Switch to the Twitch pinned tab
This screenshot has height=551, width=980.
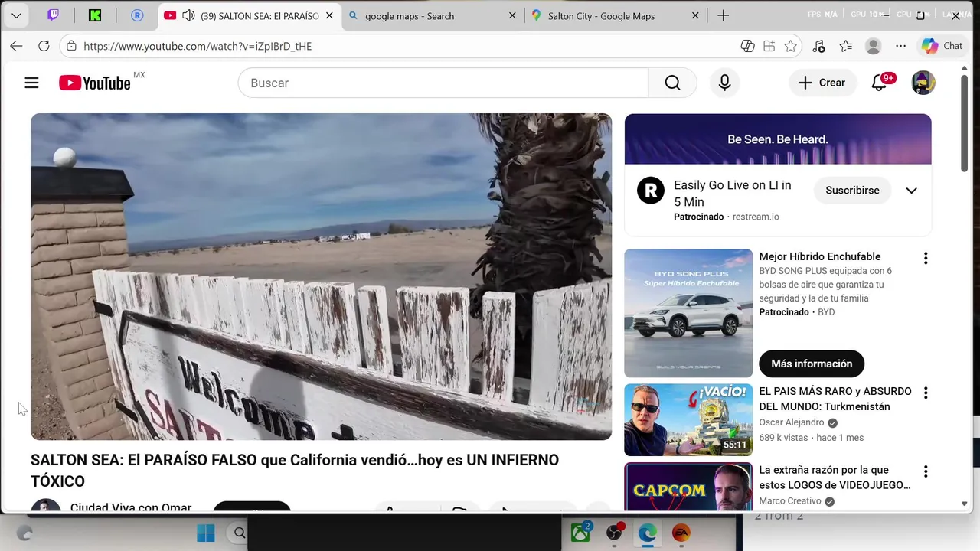tap(53, 15)
